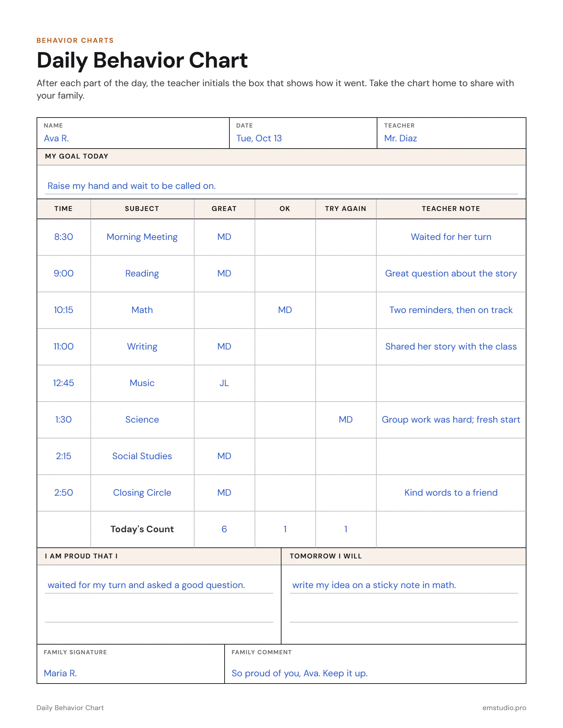Image resolution: width=563 pixels, height=728 pixels.
Task: Select 'Two reminders, then on track' note
Action: 451,310
